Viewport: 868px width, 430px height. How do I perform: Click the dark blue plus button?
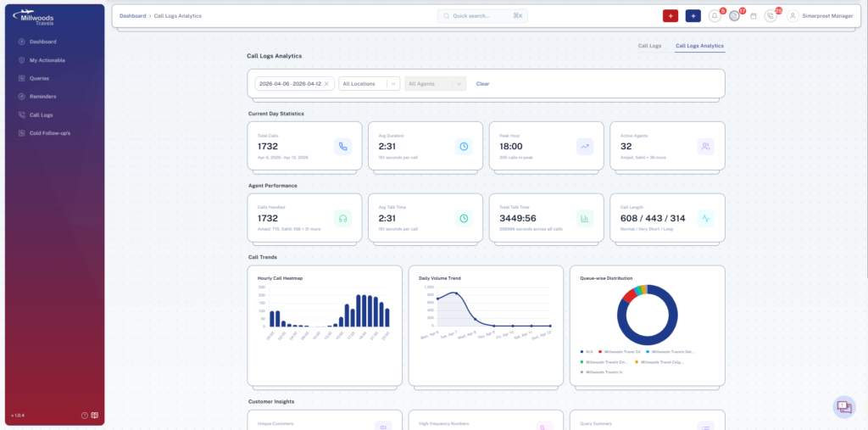tap(693, 16)
